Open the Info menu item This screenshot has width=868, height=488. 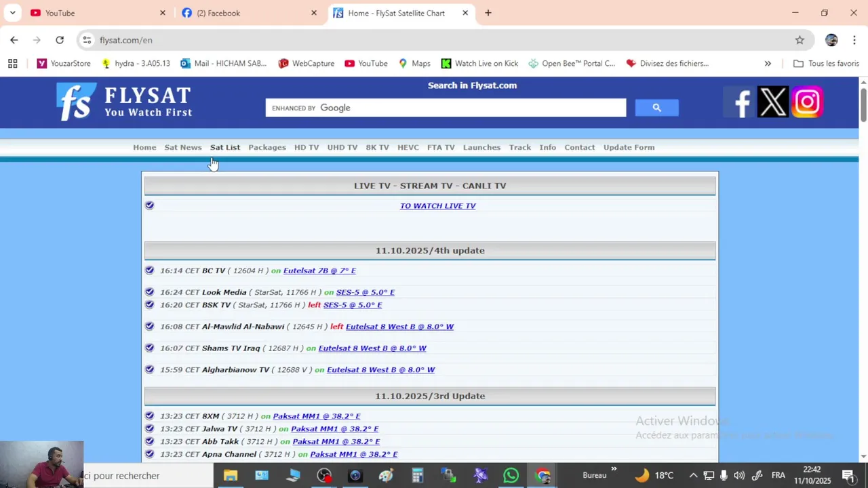coord(548,147)
